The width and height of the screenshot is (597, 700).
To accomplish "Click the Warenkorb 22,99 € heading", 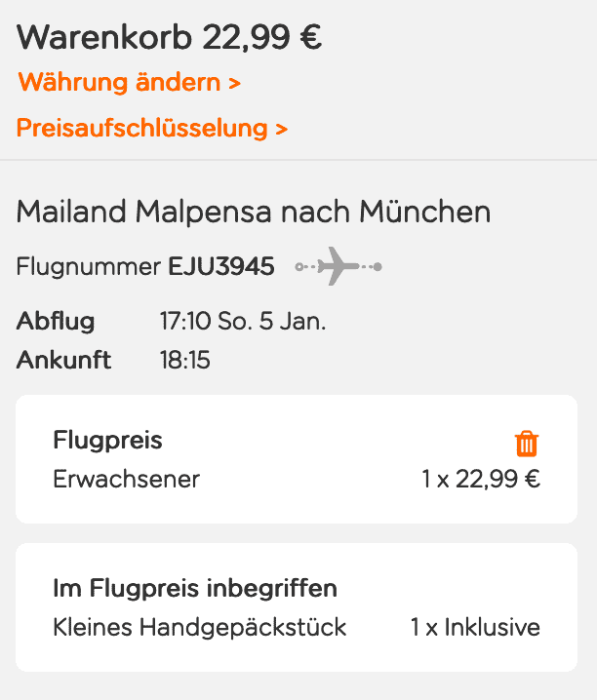I will (170, 37).
